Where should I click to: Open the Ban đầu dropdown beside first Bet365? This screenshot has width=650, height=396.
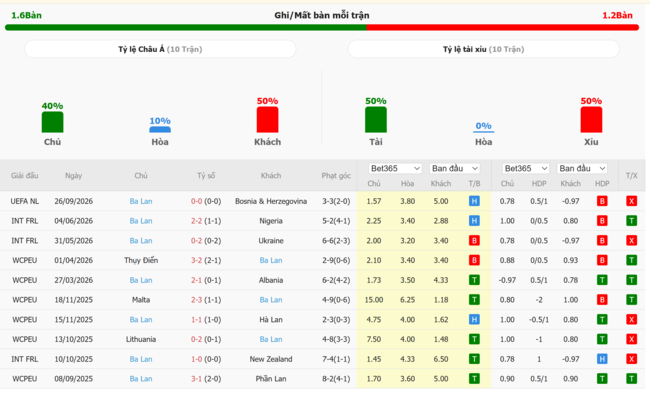coord(455,168)
